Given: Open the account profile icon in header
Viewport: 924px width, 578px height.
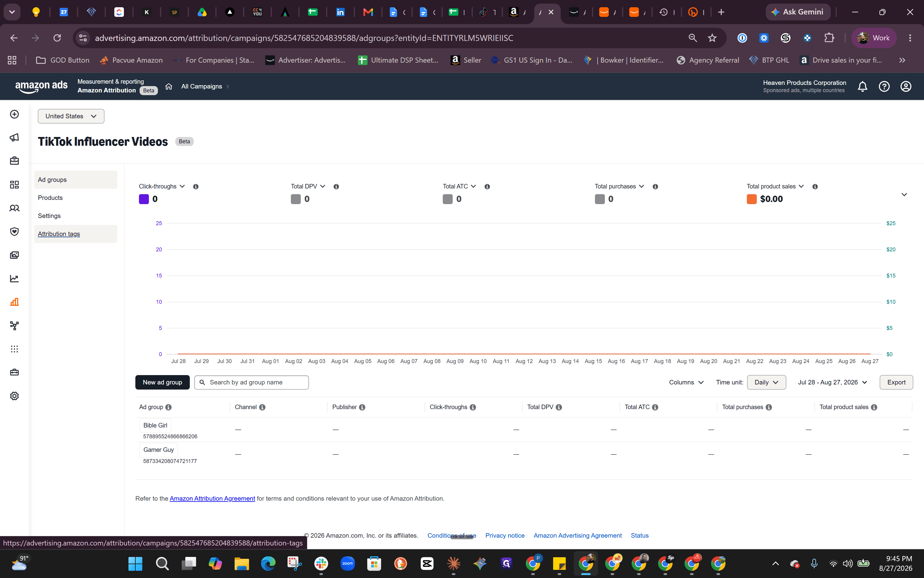Looking at the screenshot, I should [906, 86].
